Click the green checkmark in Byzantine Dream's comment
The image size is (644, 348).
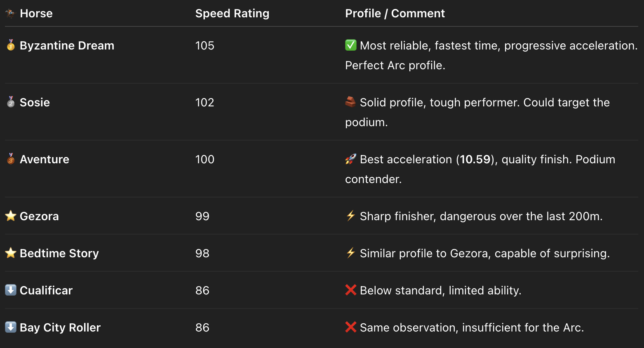tap(351, 45)
